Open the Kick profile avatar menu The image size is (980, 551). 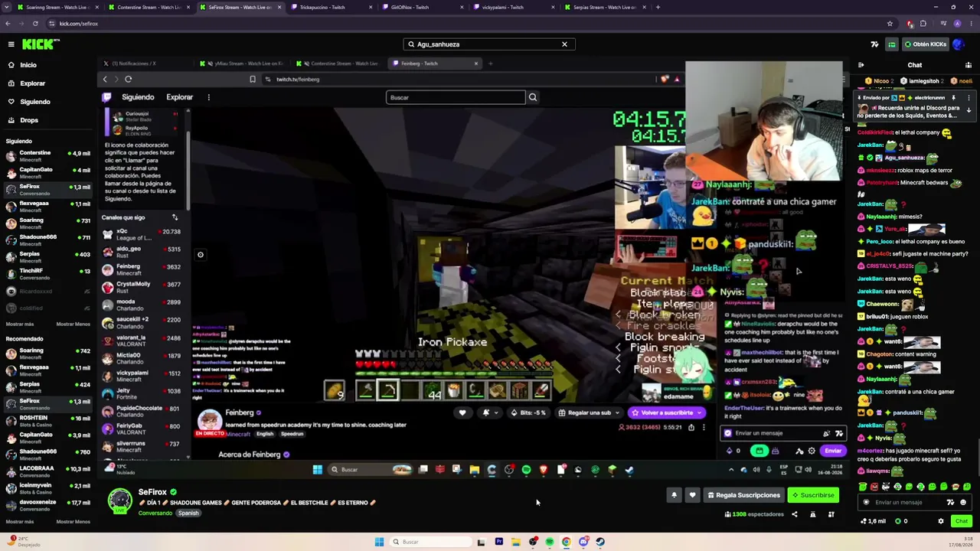[959, 44]
